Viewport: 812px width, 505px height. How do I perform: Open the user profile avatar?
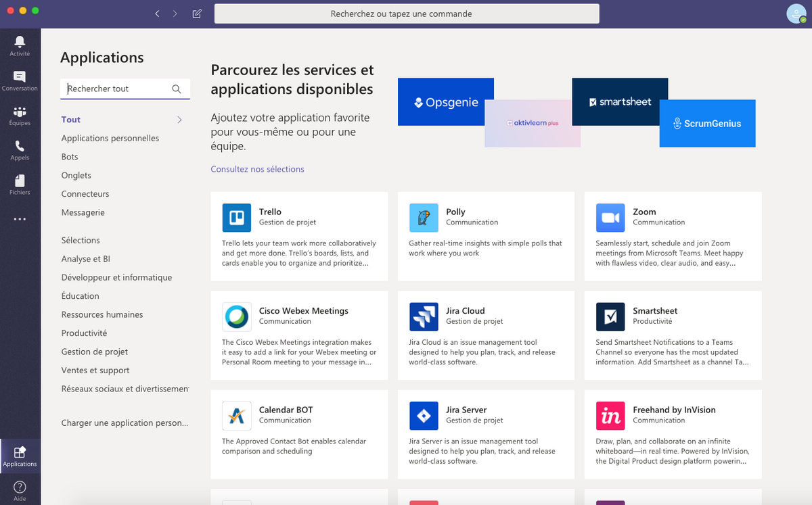[x=796, y=14]
